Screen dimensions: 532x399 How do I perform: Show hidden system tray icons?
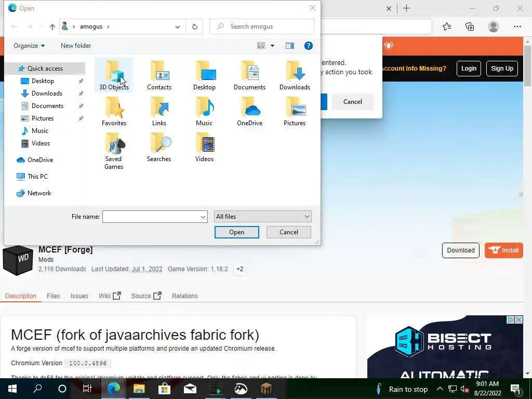(x=440, y=389)
